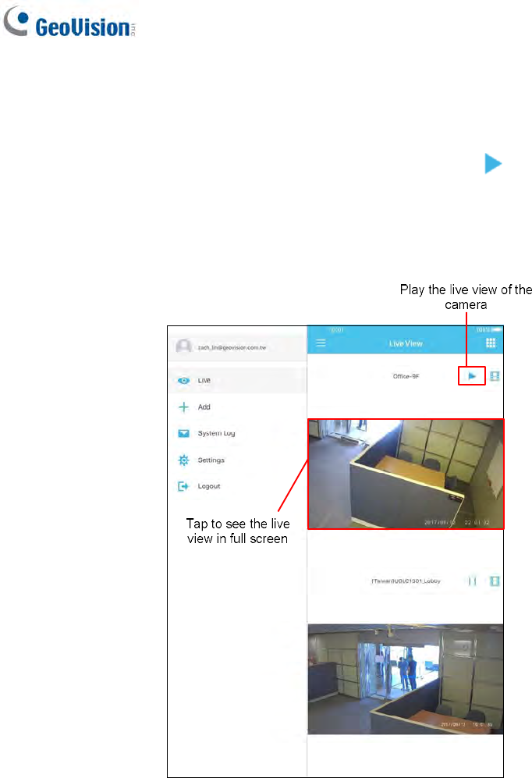Tap Office-9F video for full screen
Screen dimensions: 532x778
pyautogui.click(x=406, y=474)
